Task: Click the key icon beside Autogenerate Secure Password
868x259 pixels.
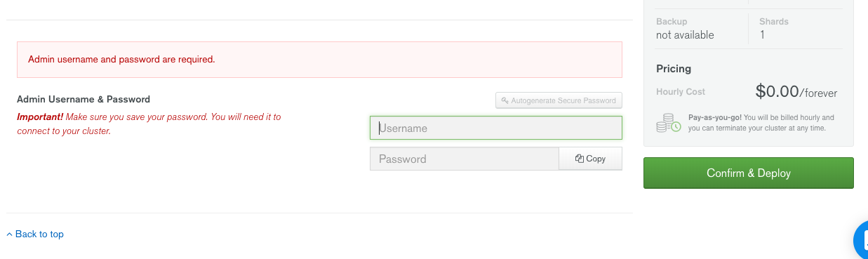Action: point(505,100)
